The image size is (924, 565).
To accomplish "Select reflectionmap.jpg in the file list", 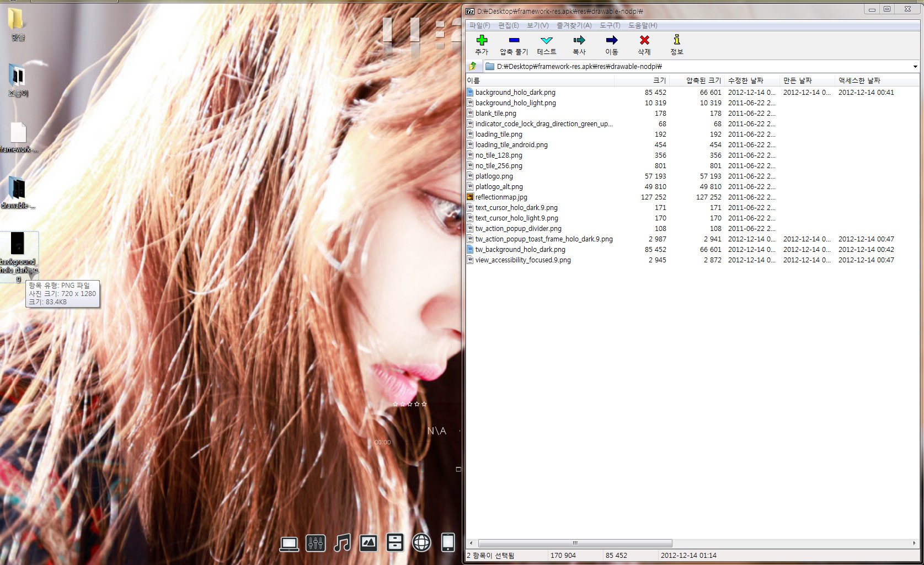I will coord(501,197).
